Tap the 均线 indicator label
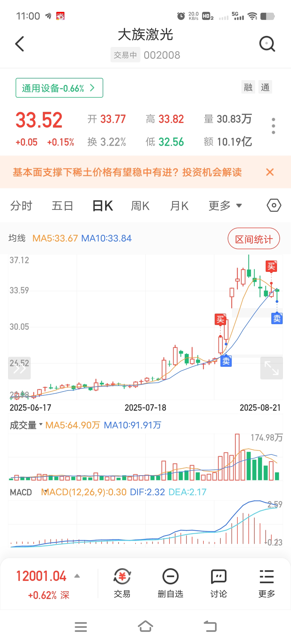 coord(17,238)
